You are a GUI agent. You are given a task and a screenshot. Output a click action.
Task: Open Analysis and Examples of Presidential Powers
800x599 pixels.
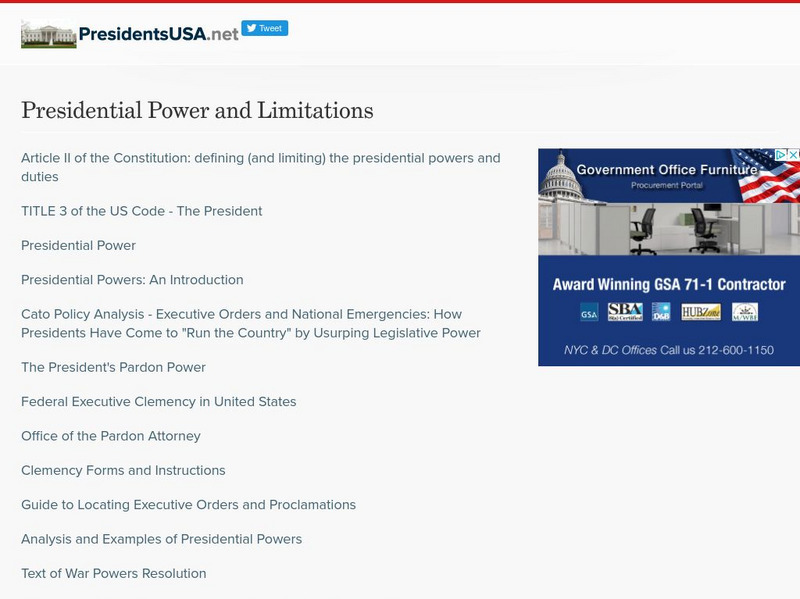(161, 539)
